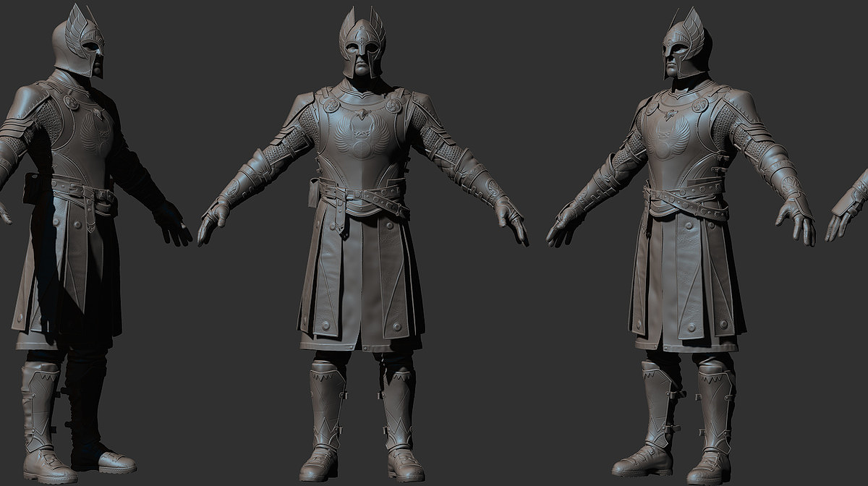Select the right three-quarter view knight model
The width and height of the screenshot is (868, 486).
tap(681, 246)
